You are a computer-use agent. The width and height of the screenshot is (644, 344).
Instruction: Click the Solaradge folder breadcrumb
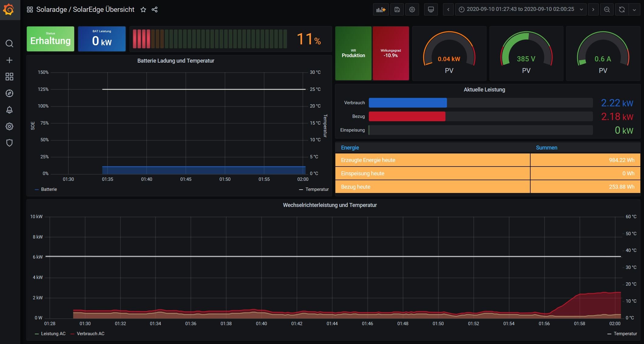[51, 9]
